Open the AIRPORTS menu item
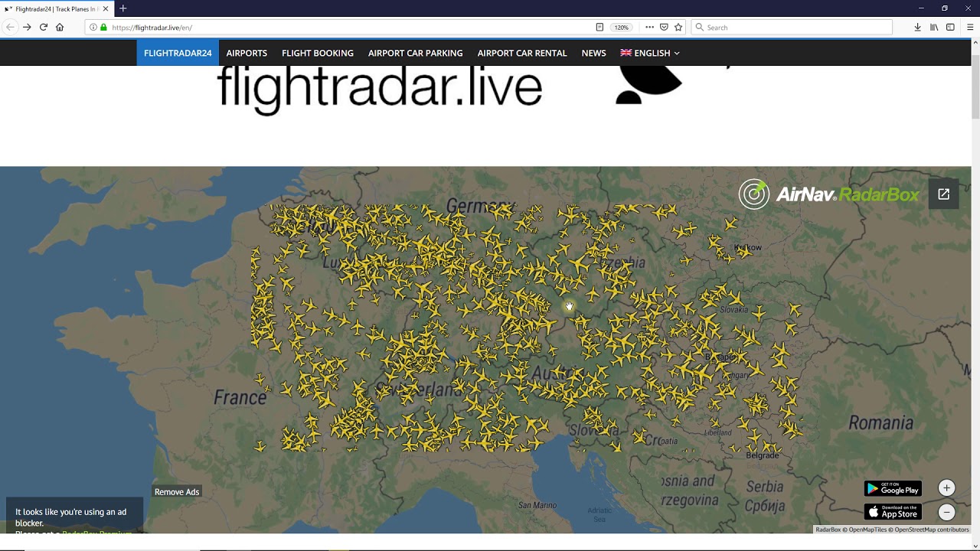This screenshot has height=551, width=980. point(247,53)
